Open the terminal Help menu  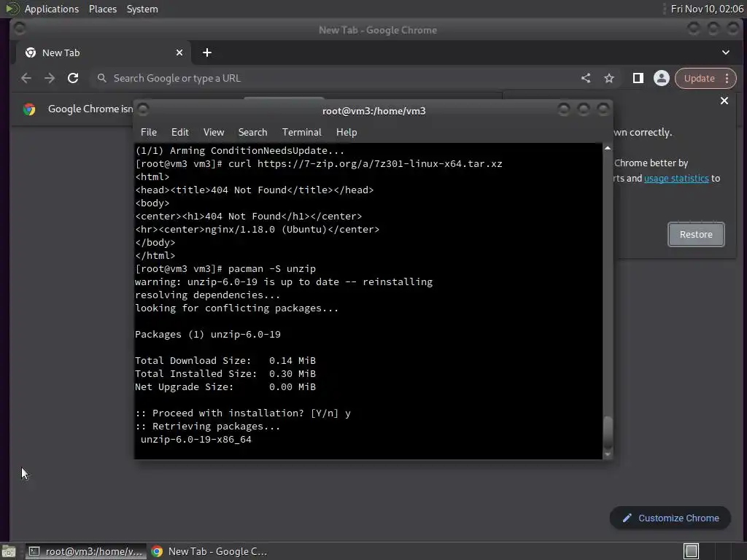(x=347, y=132)
